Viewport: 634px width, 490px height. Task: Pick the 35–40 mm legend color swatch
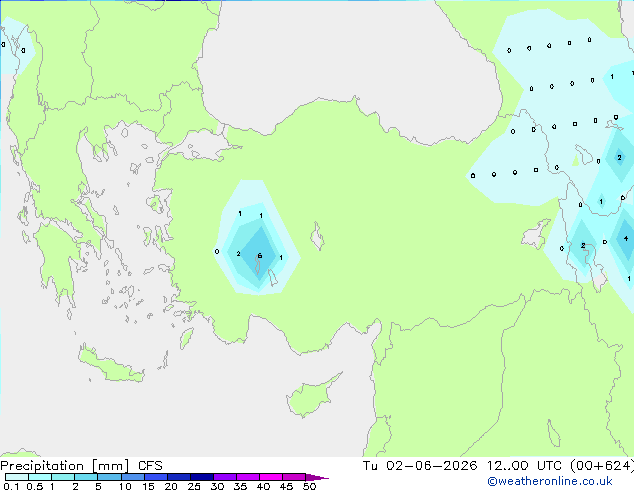247,477
